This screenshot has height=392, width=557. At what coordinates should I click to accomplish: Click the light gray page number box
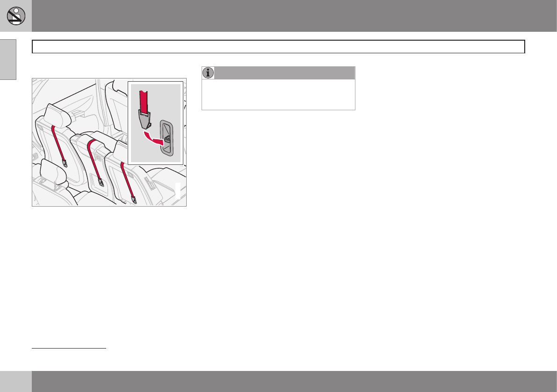[16, 381]
